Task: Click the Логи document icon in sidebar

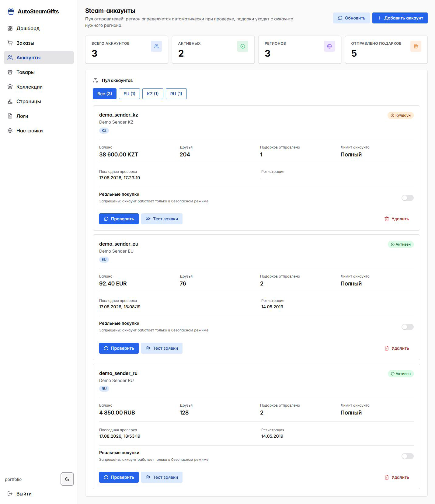Action: 10,116
